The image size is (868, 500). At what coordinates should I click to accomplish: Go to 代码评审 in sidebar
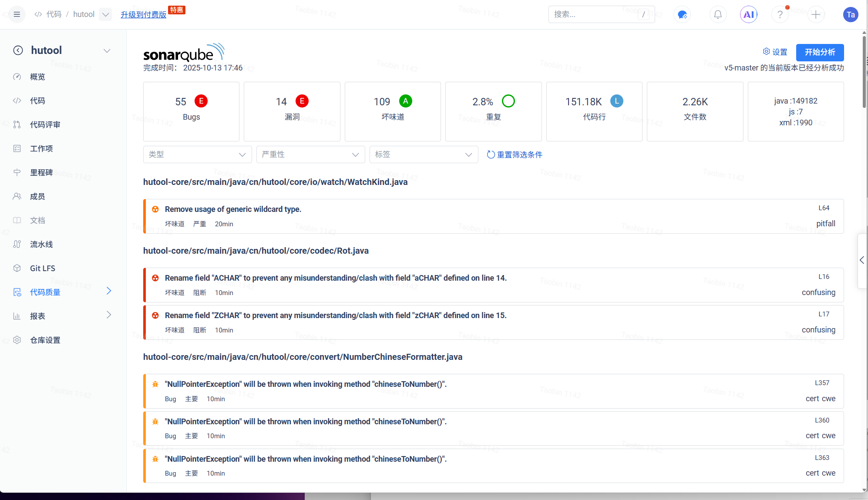45,125
